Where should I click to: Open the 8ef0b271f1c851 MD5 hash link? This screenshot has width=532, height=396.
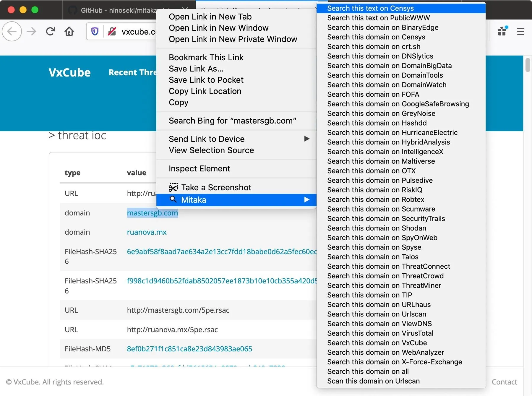pyautogui.click(x=189, y=349)
